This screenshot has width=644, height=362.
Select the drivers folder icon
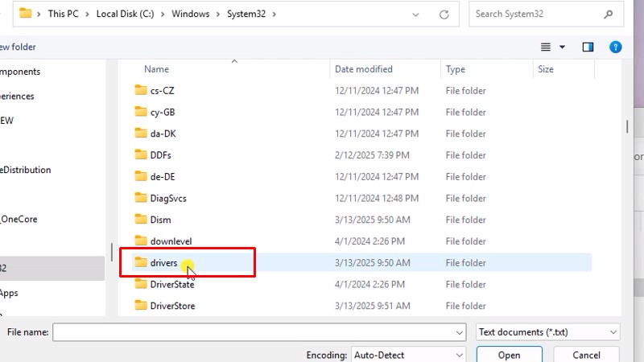(x=141, y=263)
